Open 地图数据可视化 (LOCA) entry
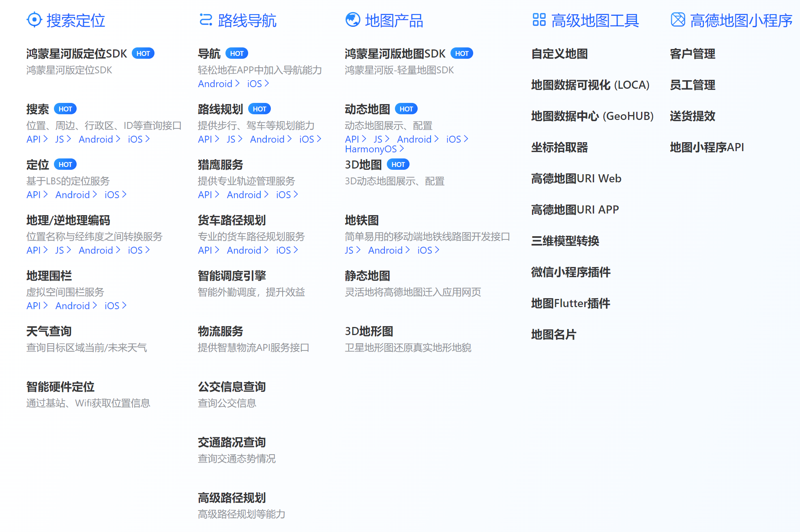The width and height of the screenshot is (800, 532). point(590,85)
